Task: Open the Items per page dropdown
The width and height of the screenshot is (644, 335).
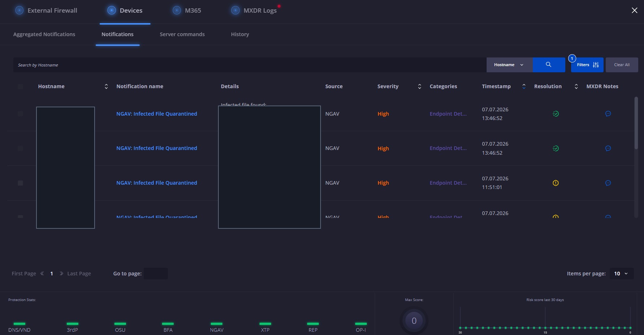Action: click(621, 274)
